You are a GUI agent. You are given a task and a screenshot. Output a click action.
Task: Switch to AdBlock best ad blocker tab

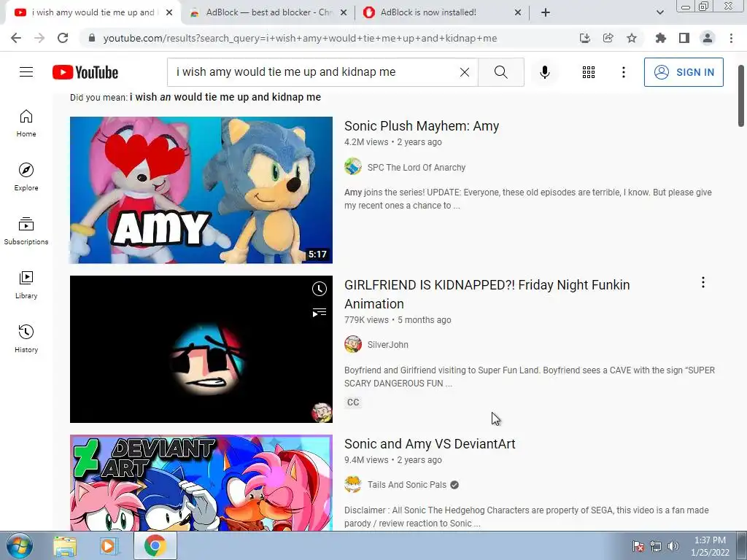(268, 12)
